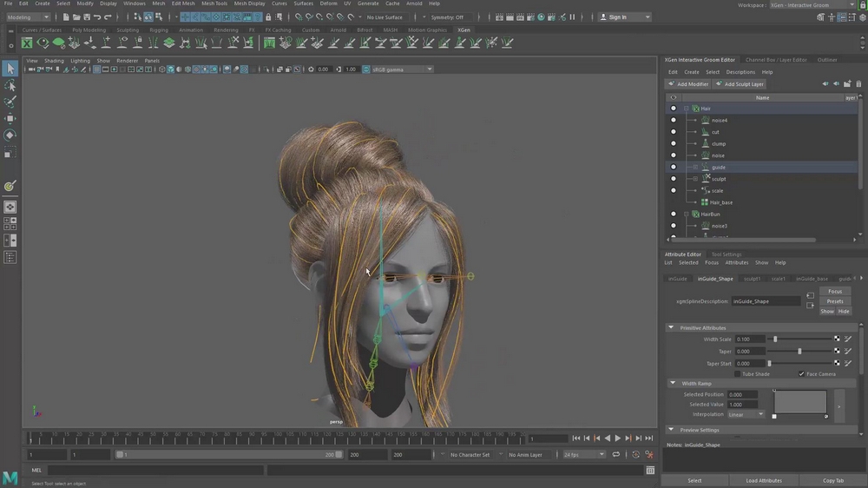
Task: Click the delete trash icon in Groom Editor
Action: (x=858, y=84)
